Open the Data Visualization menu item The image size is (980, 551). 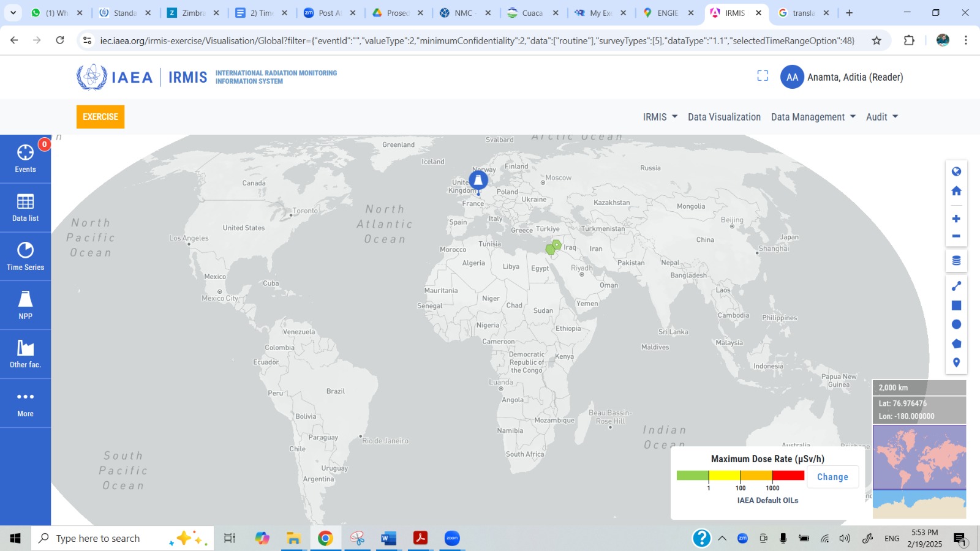724,117
